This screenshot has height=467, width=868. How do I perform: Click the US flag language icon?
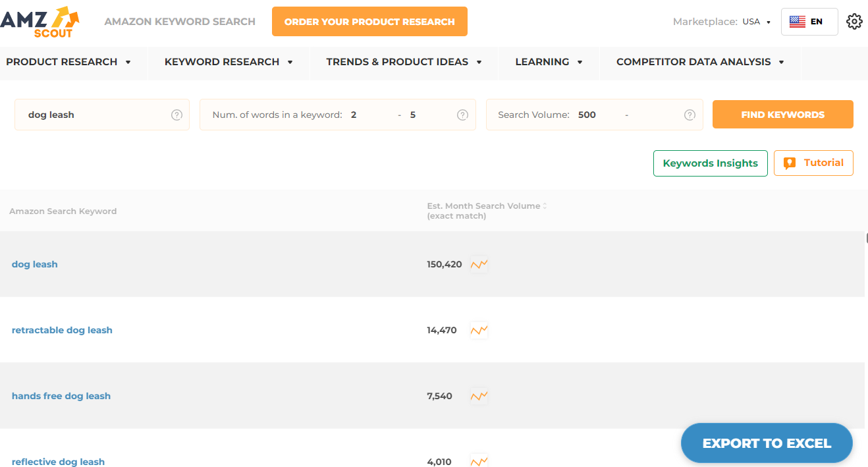[798, 21]
